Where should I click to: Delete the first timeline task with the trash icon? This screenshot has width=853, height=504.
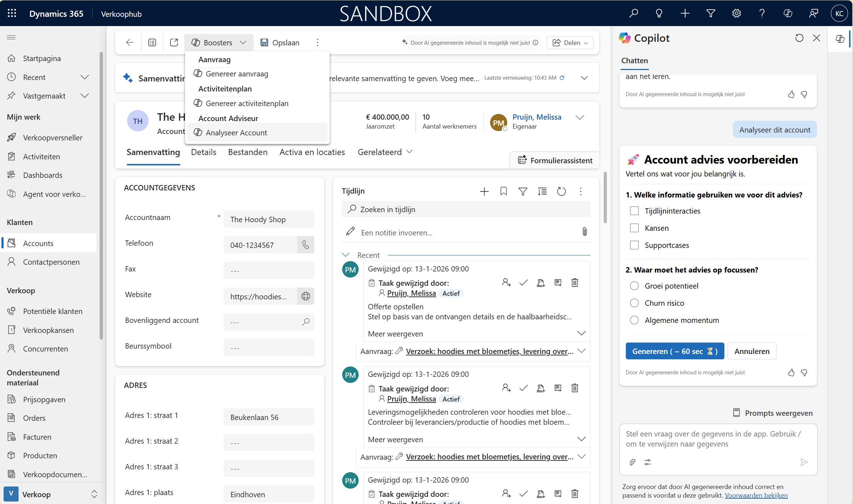(574, 283)
